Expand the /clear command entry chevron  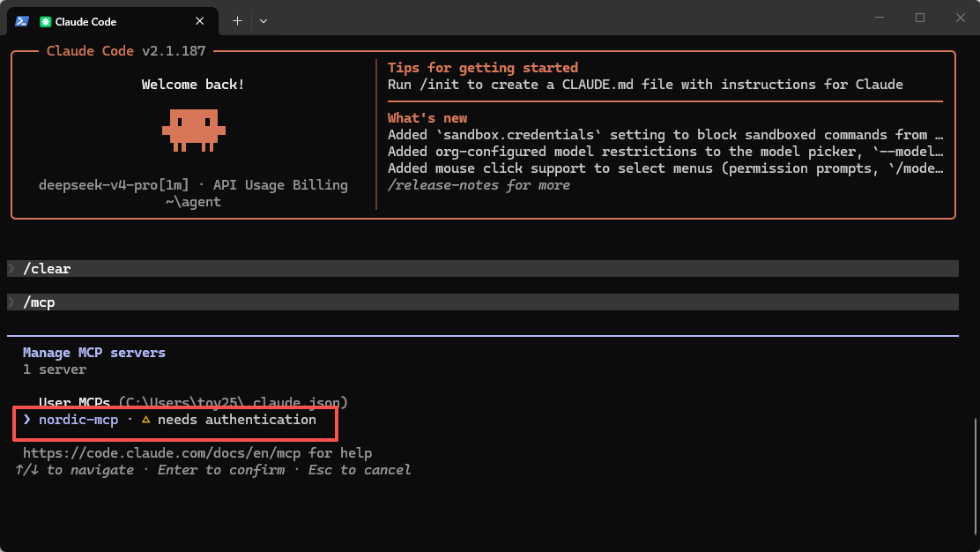click(11, 268)
